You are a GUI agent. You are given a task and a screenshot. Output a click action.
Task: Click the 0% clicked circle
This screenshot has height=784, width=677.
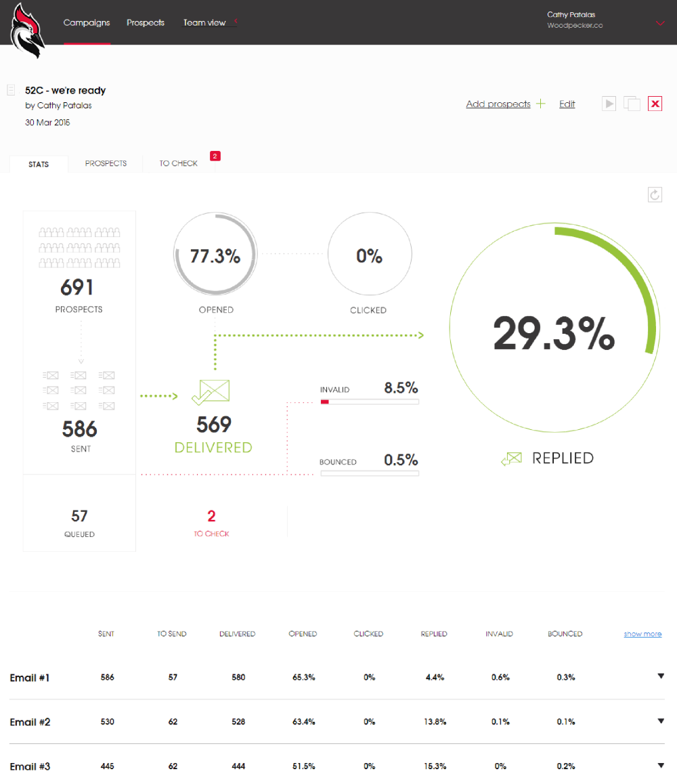(x=370, y=254)
